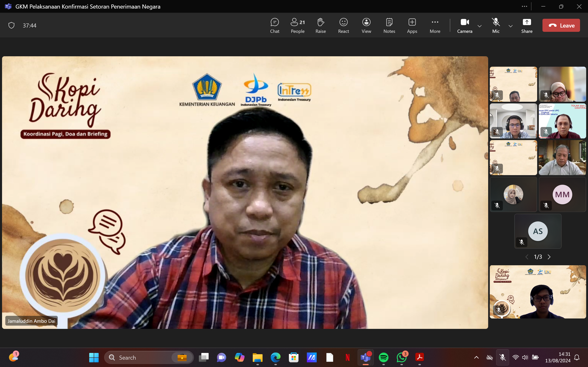Viewport: 588px width, 367px height.
Task: Open the More actions menu
Action: click(x=435, y=25)
